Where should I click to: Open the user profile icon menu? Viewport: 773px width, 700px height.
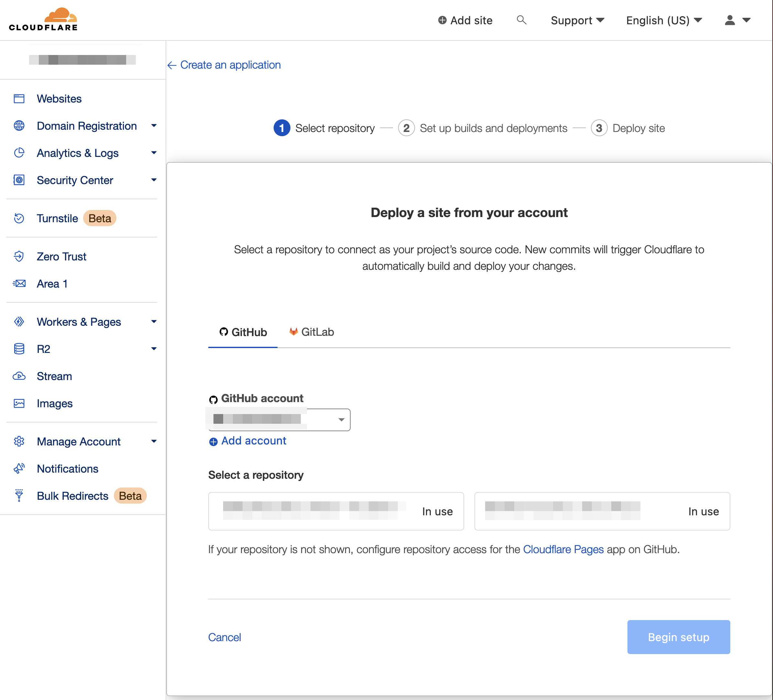[730, 20]
